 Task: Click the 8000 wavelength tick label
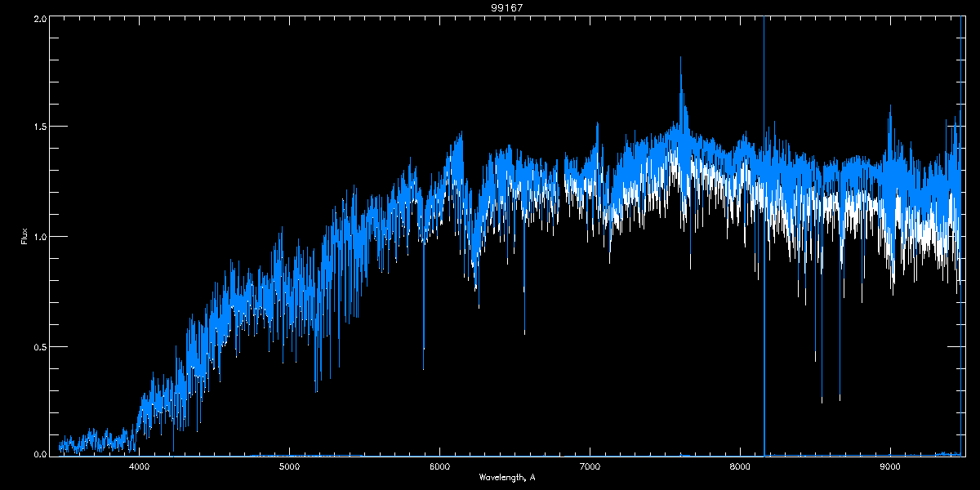click(x=740, y=466)
